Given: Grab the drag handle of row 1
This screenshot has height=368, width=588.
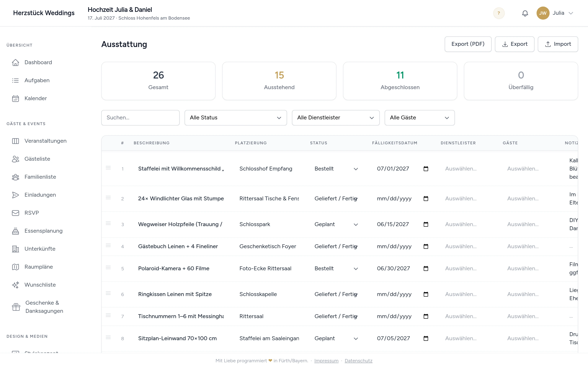Looking at the screenshot, I should tap(108, 168).
